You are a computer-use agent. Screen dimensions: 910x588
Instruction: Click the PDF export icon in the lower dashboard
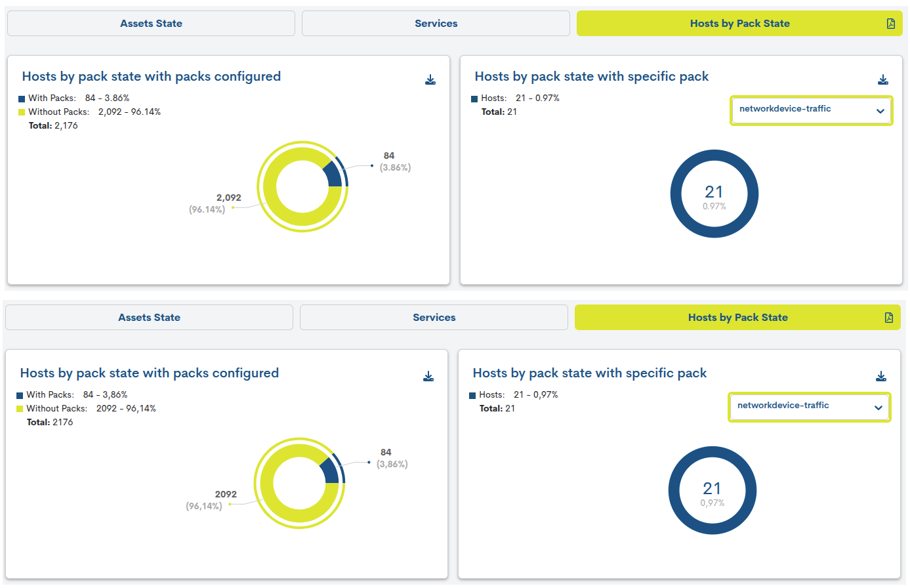(889, 318)
